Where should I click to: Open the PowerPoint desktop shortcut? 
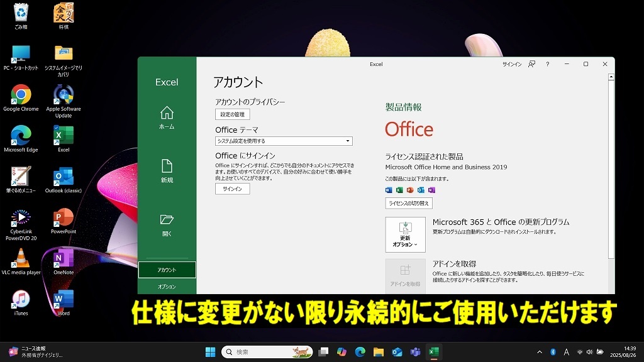click(64, 221)
